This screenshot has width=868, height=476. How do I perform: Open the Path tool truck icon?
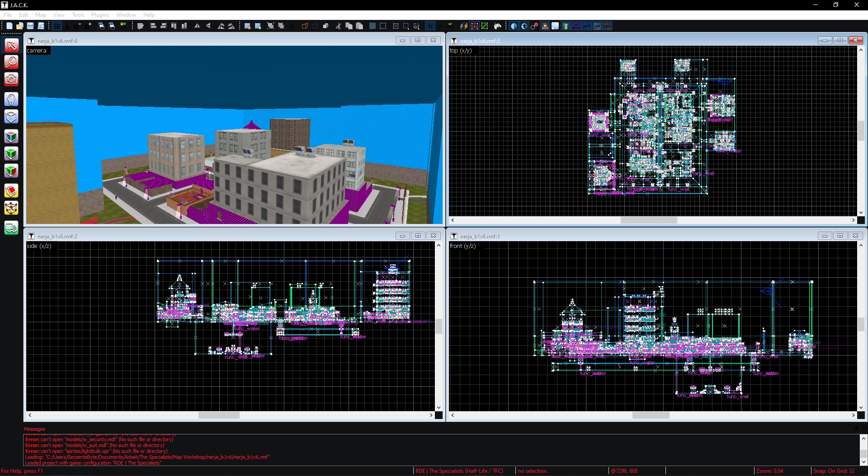[11, 228]
